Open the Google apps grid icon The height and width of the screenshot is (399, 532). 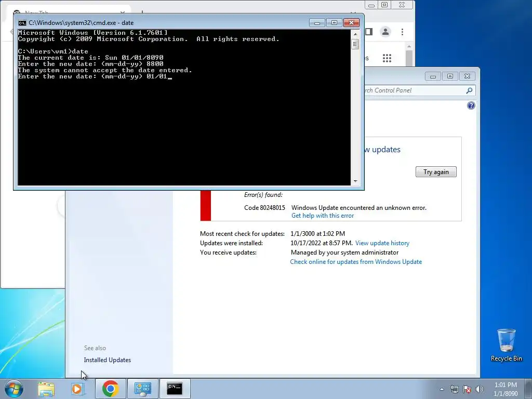[387, 58]
